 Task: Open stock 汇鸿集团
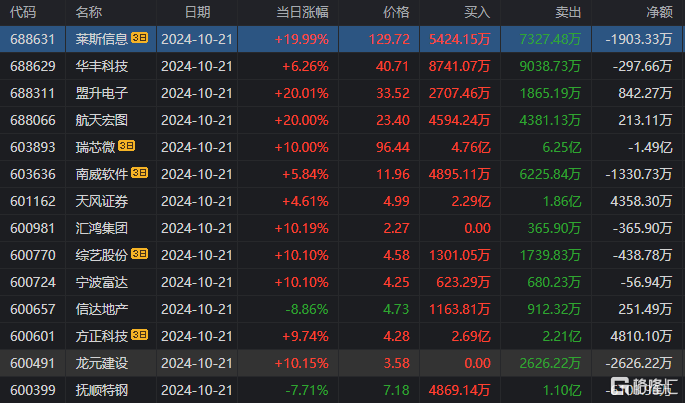click(x=101, y=229)
